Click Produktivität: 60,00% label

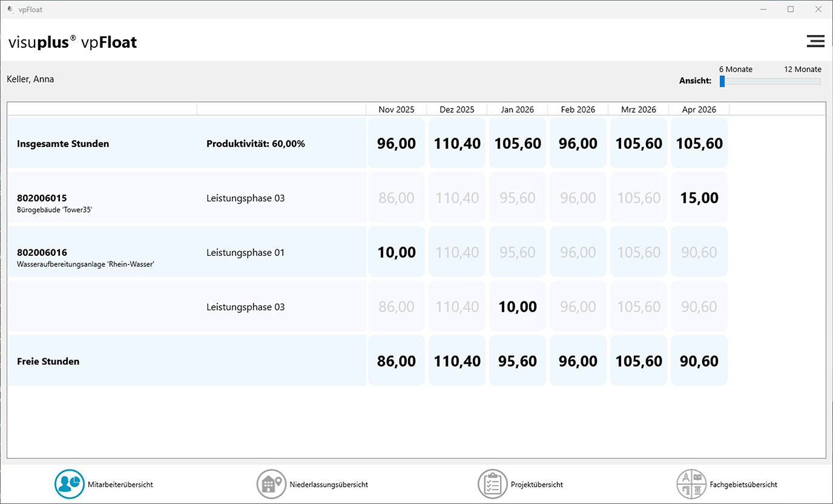tap(255, 144)
